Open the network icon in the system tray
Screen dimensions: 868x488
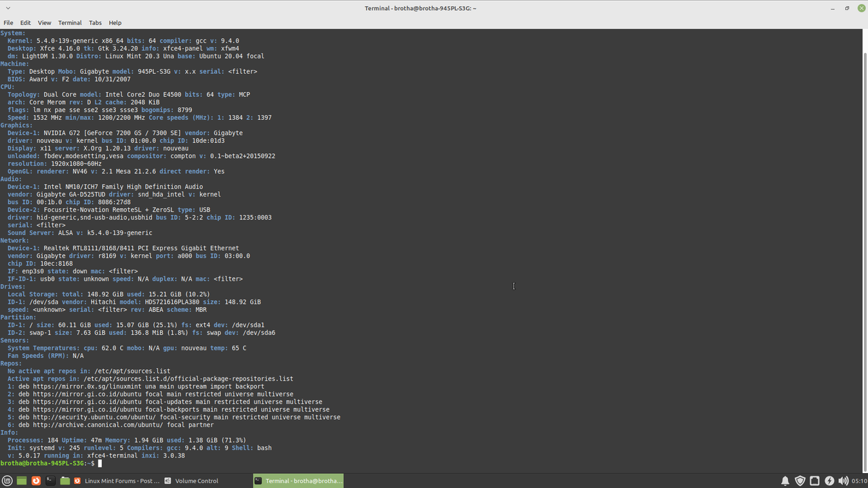coord(814,481)
